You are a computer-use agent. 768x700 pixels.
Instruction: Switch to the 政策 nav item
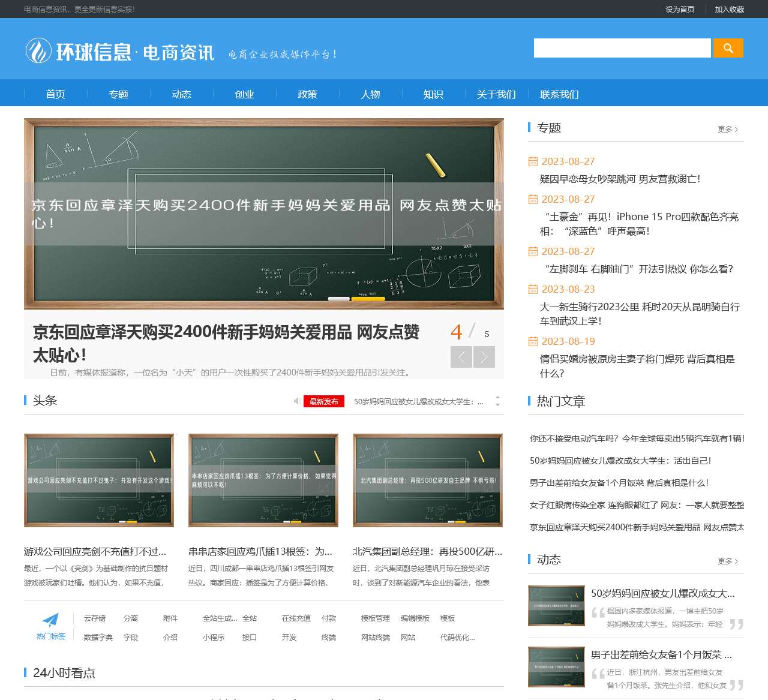coord(307,94)
